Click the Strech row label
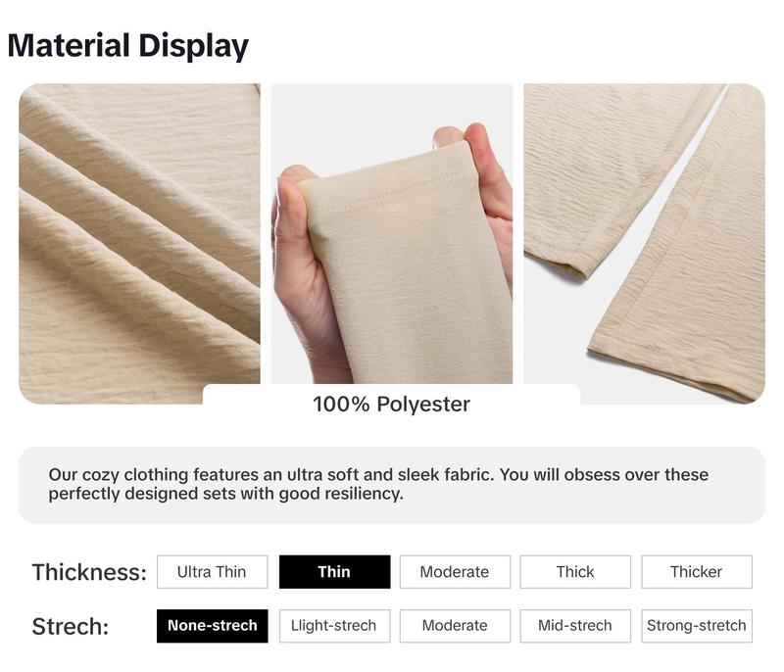 [x=71, y=626]
